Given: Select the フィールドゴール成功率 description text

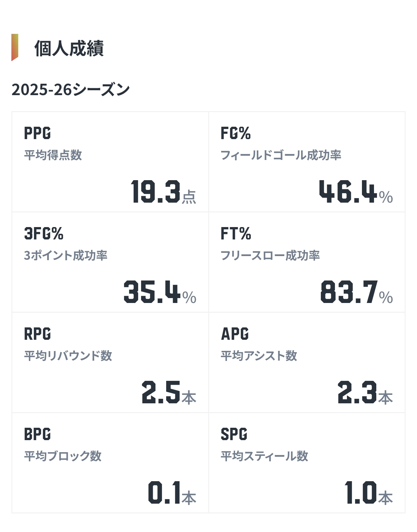Looking at the screenshot, I should [281, 155].
